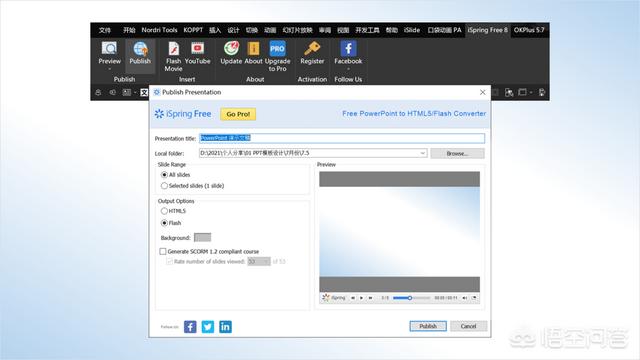Screen dimensions: 640x360
Task: Select the HTML5 output option
Action: pos(164,211)
